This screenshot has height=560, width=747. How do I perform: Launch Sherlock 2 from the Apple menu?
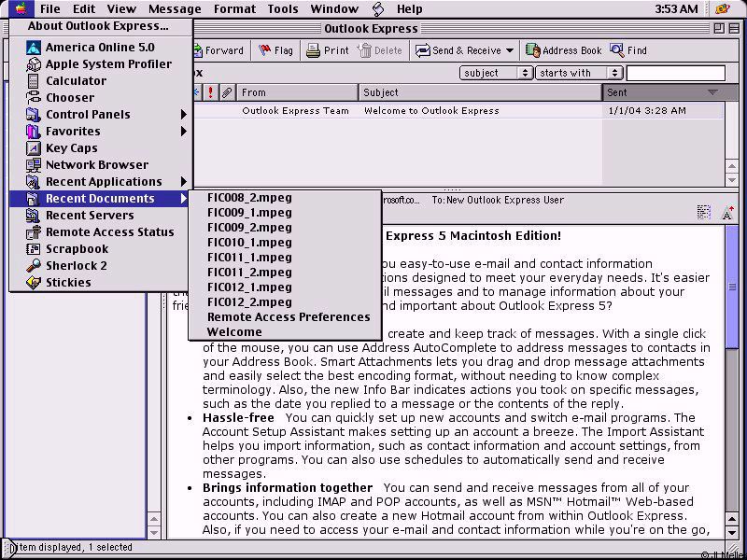(x=76, y=266)
